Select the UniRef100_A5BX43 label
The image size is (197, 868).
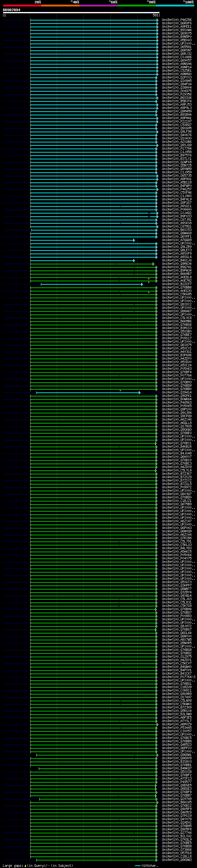[177, 40]
